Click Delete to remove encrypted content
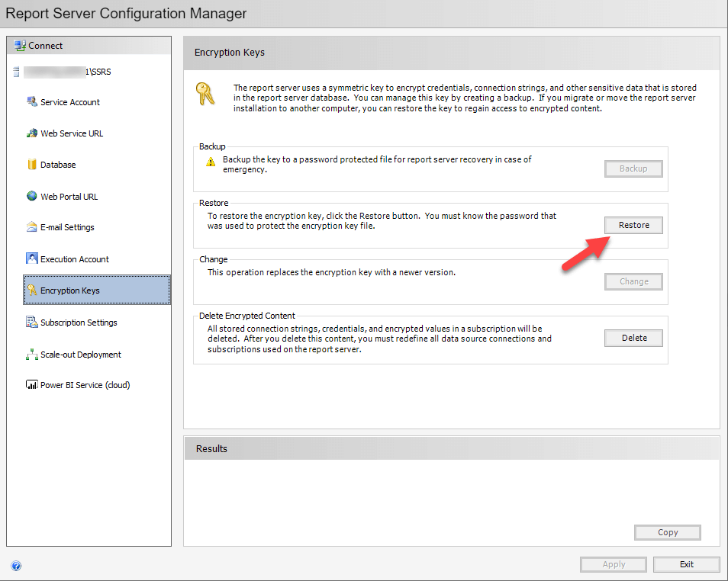The image size is (728, 581). 633,338
